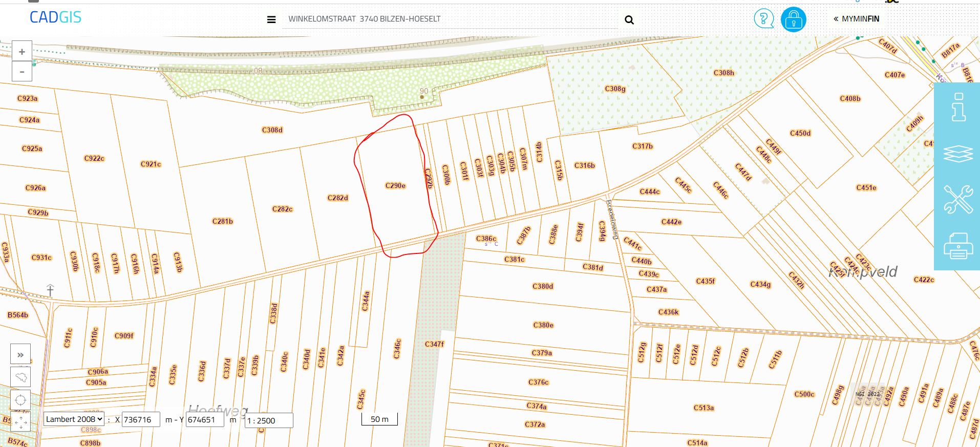Click the address search input field
Screen dimensions: 980x447
tap(451, 19)
